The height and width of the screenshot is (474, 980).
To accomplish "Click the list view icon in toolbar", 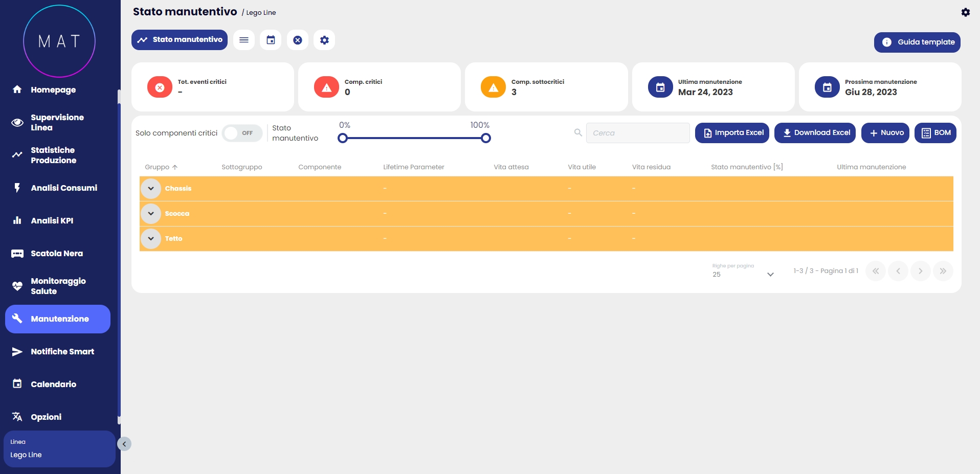I will click(x=244, y=40).
